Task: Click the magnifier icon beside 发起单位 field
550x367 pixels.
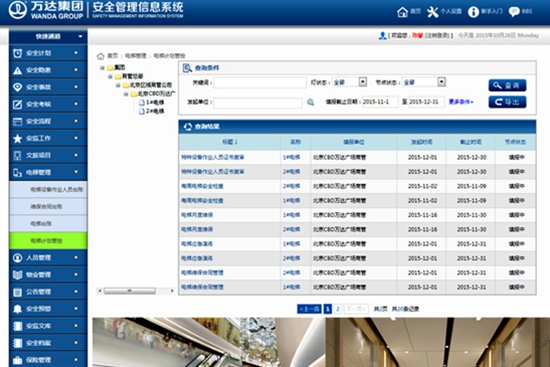Action: [310, 102]
